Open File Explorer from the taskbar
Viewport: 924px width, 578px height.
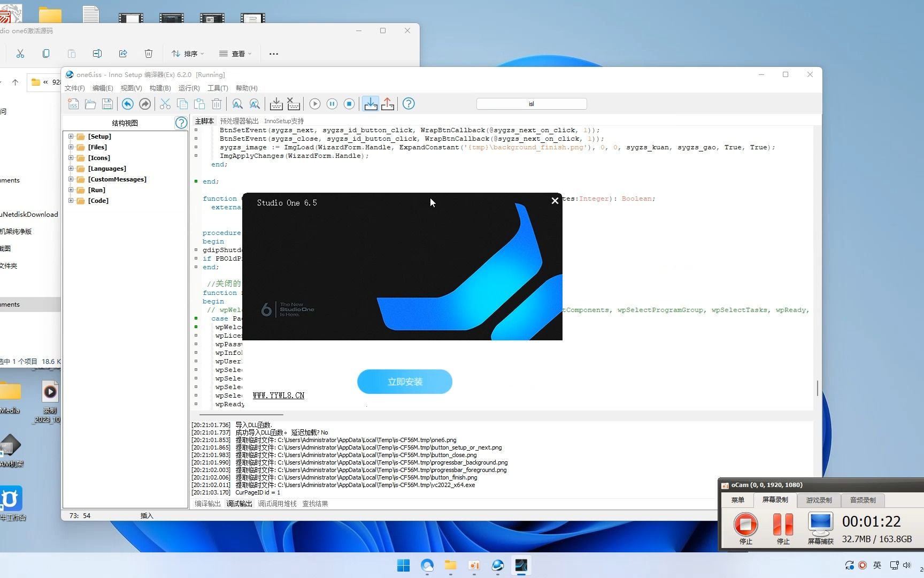click(x=451, y=565)
